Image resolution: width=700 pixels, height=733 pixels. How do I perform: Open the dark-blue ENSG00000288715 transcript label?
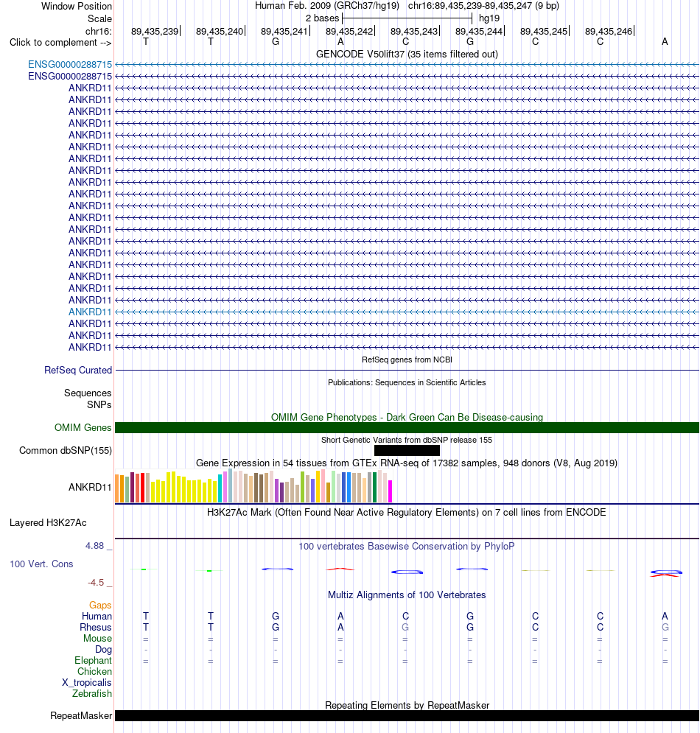click(x=70, y=76)
